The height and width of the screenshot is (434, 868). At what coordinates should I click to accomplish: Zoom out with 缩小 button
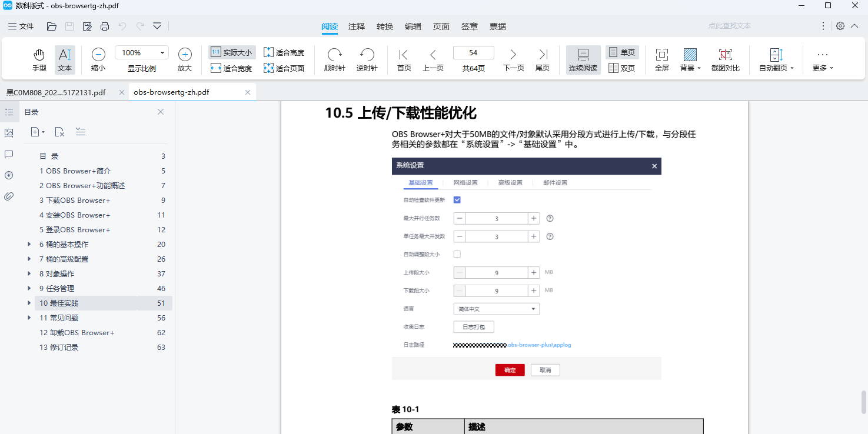[x=98, y=61]
